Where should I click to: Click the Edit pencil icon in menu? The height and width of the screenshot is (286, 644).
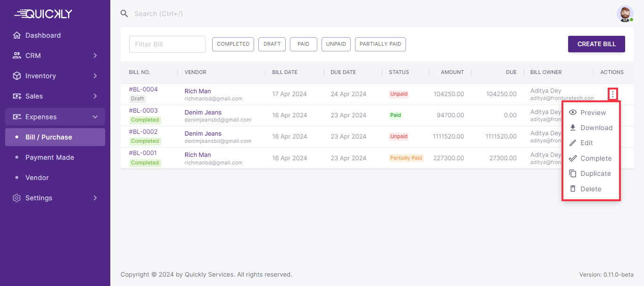point(573,143)
